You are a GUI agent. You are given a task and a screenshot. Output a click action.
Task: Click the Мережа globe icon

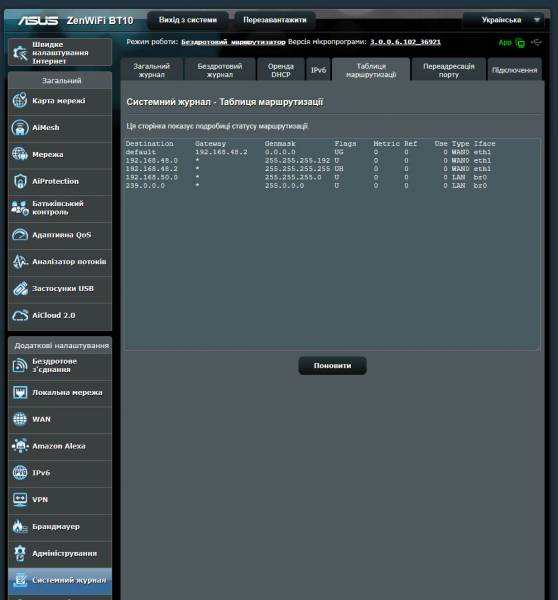pyautogui.click(x=20, y=154)
